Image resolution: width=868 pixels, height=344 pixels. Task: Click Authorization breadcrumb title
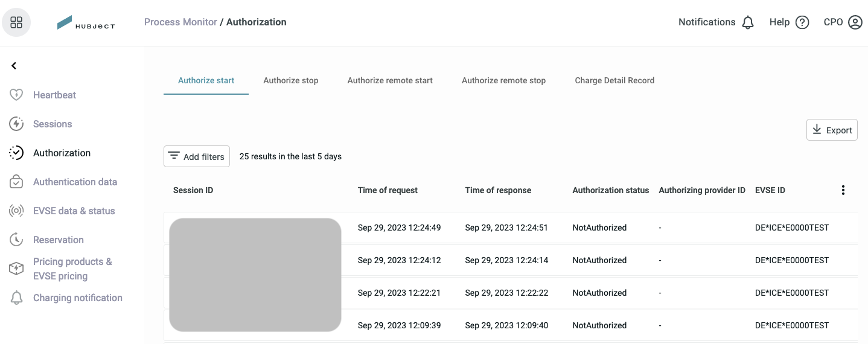257,22
